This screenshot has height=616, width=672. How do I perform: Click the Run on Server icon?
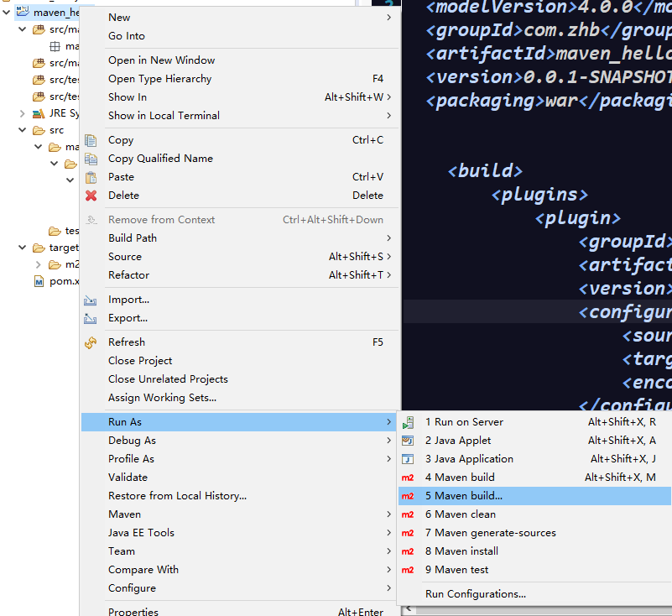point(408,422)
